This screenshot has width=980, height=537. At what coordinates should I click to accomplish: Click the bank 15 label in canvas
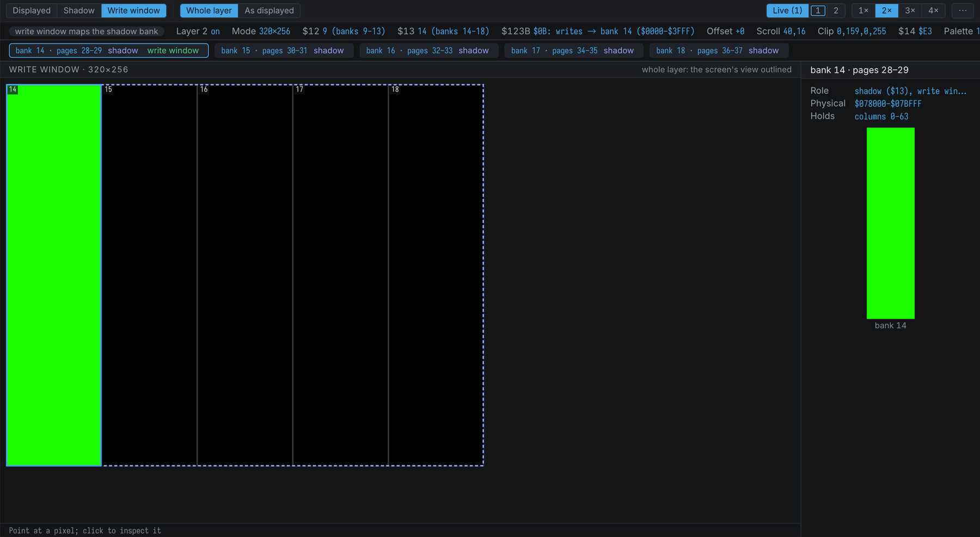108,89
